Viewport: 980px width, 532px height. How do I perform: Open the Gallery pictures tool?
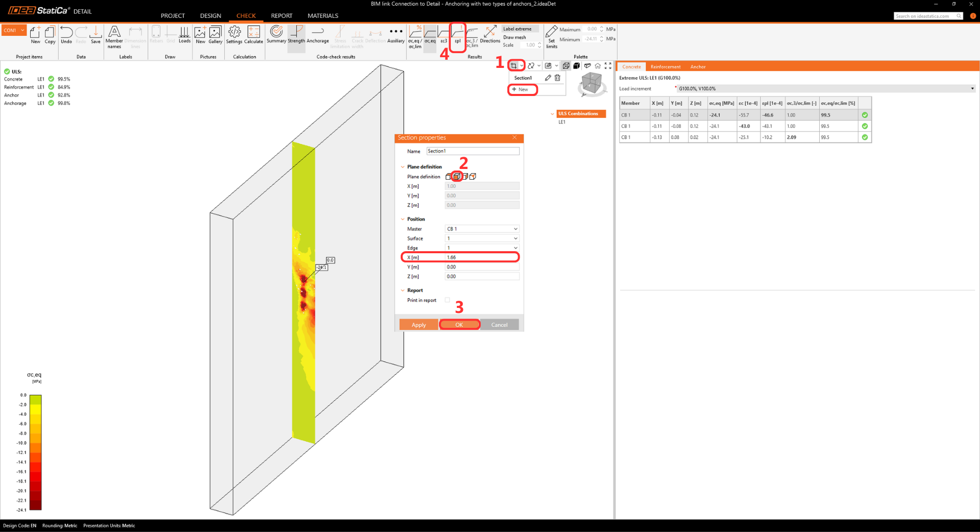point(215,35)
